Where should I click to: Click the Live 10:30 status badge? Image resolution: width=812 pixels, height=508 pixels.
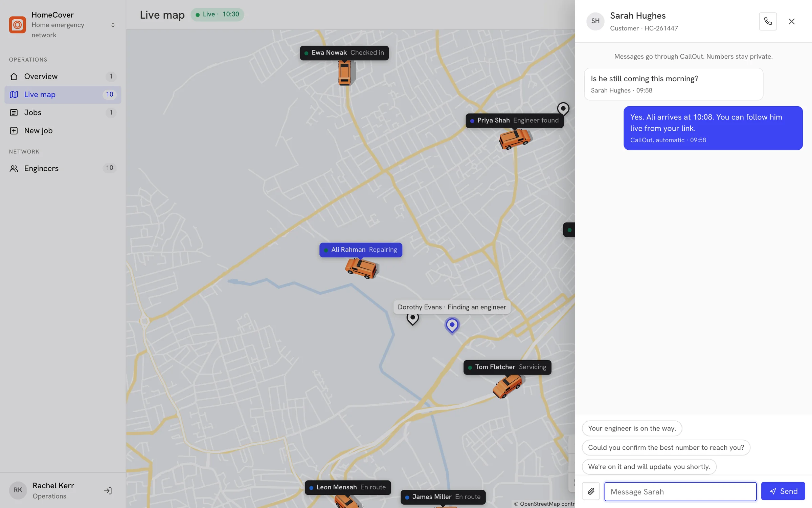[217, 14]
